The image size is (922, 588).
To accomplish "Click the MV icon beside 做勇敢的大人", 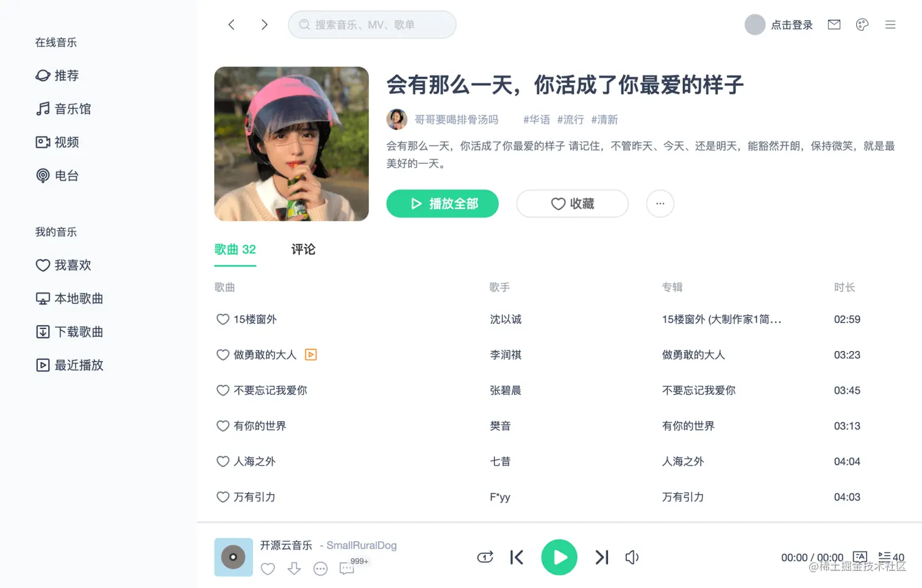I will (x=310, y=355).
